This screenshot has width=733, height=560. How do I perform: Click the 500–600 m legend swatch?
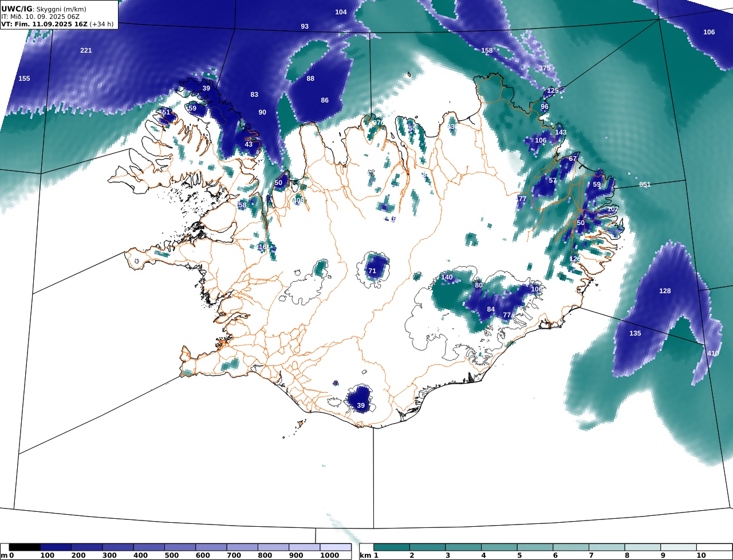click(180, 547)
